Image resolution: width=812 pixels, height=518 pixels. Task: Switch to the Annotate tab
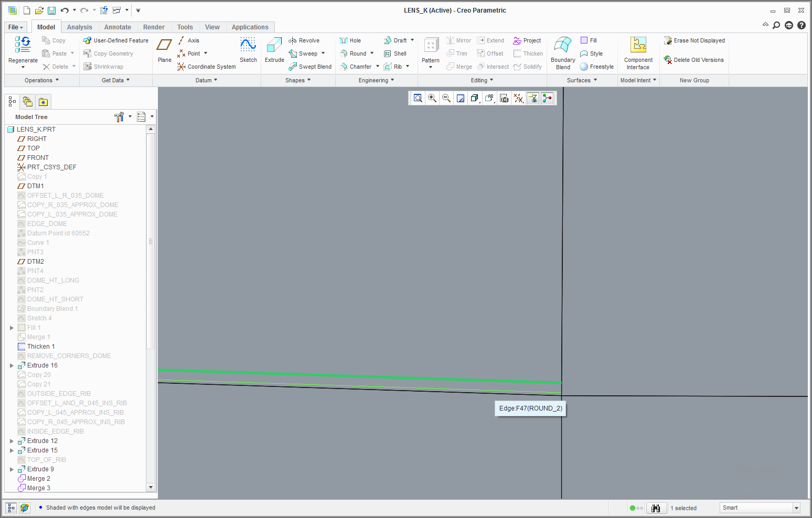(x=117, y=27)
